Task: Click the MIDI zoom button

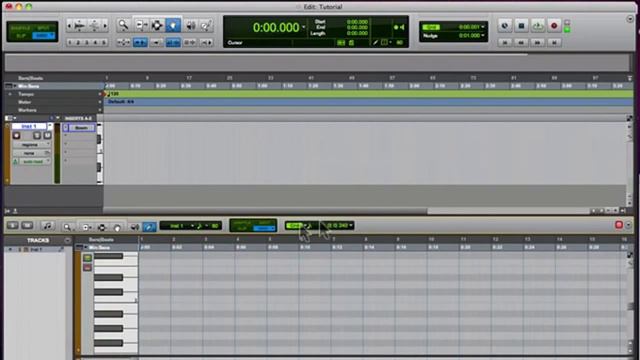Action: pos(94,26)
